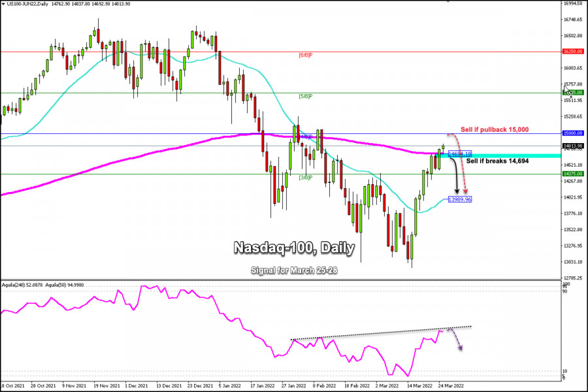Click the 13522.80 price axis value

point(573,229)
